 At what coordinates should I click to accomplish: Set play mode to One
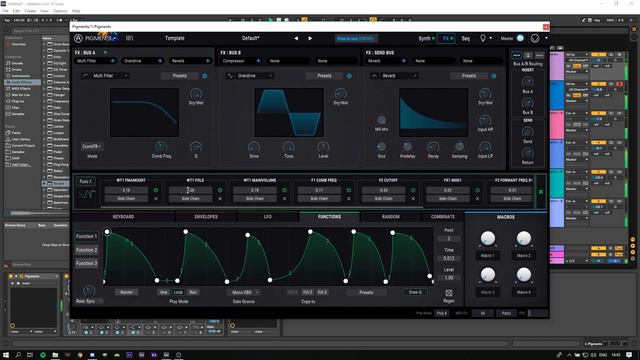(164, 292)
